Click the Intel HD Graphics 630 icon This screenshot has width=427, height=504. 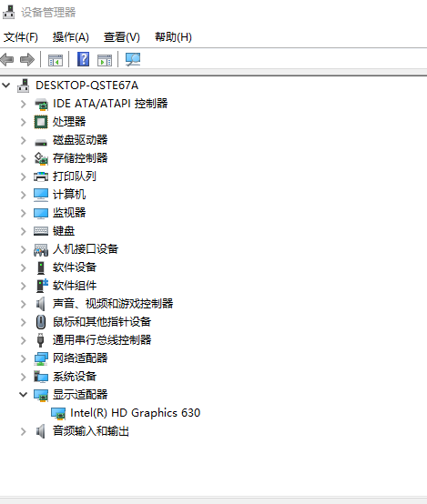tap(58, 413)
